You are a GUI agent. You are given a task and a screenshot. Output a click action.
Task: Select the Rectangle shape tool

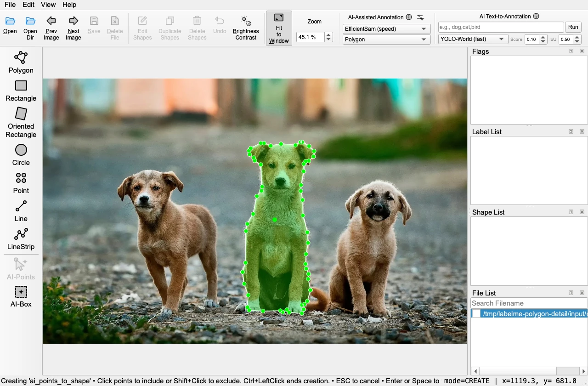(21, 91)
